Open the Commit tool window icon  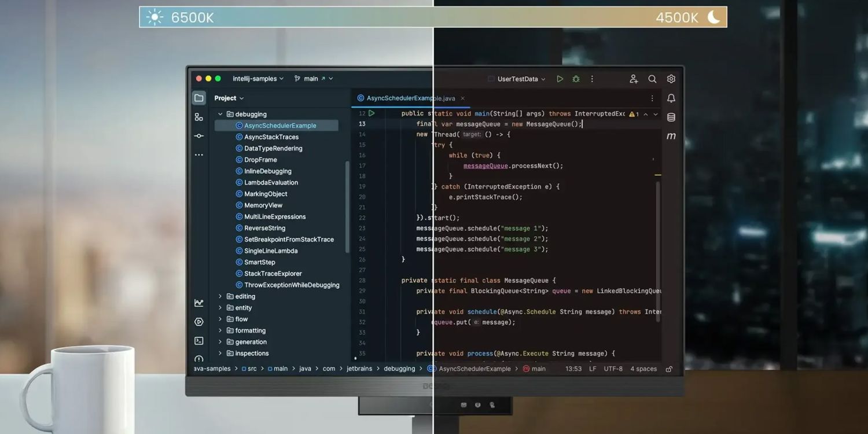[199, 136]
